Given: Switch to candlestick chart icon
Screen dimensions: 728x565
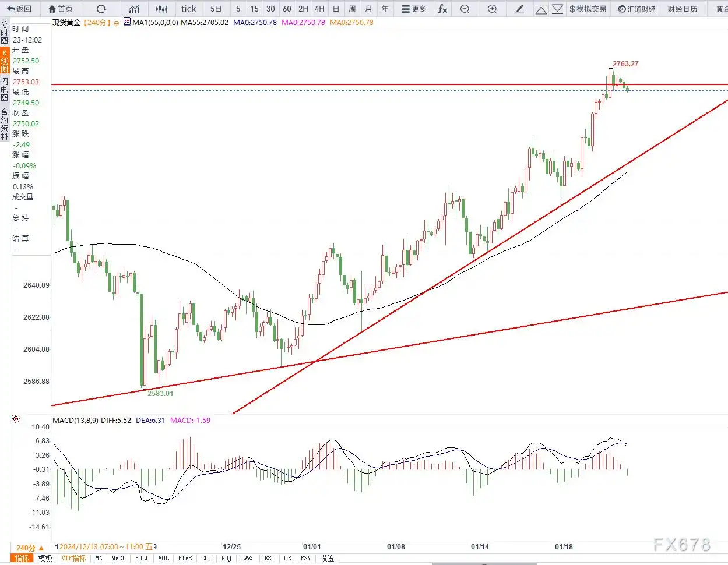Looking at the screenshot, I should [161, 9].
